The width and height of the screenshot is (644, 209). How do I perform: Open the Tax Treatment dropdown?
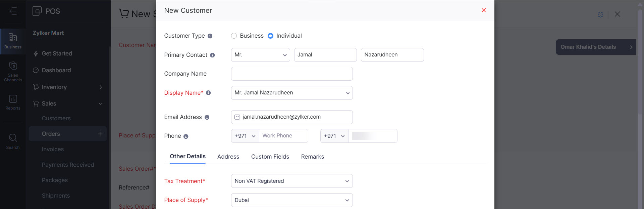pos(291,181)
